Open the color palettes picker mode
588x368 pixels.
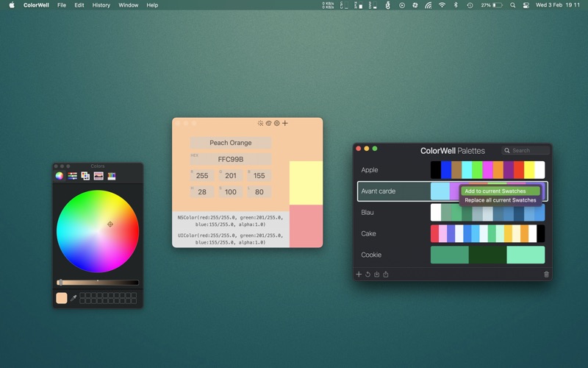tap(85, 176)
